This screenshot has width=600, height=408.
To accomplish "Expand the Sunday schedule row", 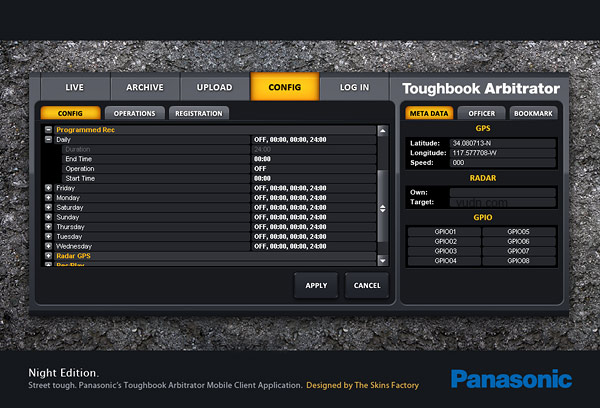I will pyautogui.click(x=48, y=217).
